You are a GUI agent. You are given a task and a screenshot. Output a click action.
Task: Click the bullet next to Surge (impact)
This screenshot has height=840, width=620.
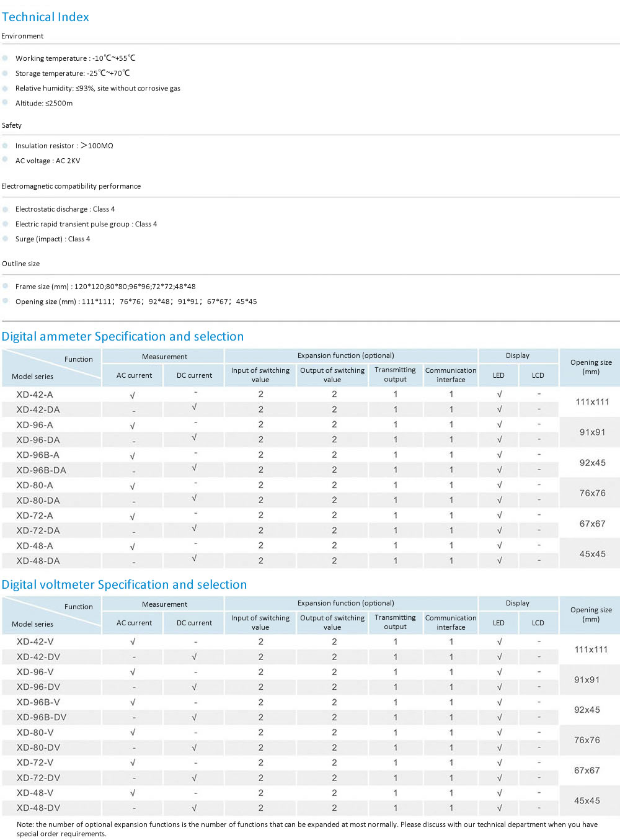pos(5,239)
